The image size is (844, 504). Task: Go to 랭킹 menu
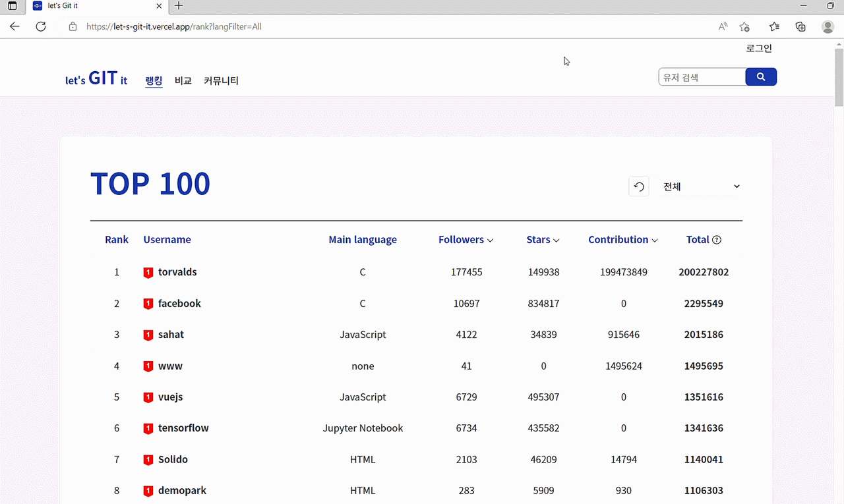[x=154, y=81]
